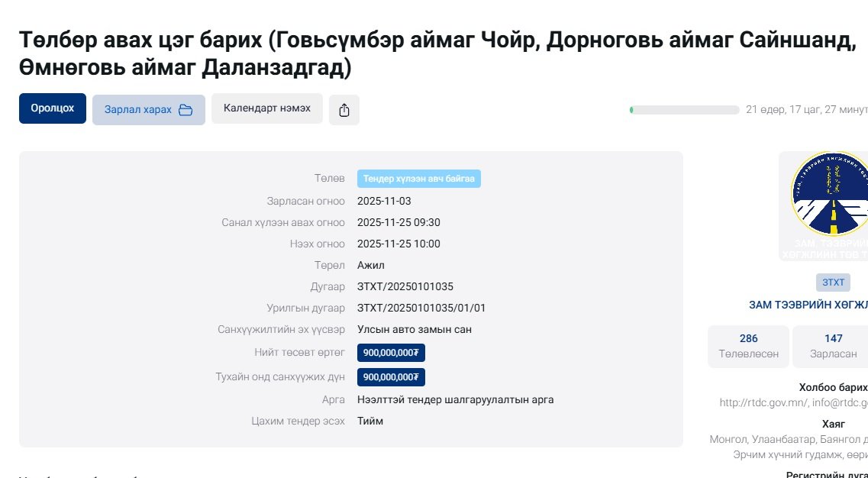Click the Нээлттэй тендер шалгаруулалтын арга text
Image resolution: width=868 pixels, height=478 pixels.
pyautogui.click(x=455, y=400)
